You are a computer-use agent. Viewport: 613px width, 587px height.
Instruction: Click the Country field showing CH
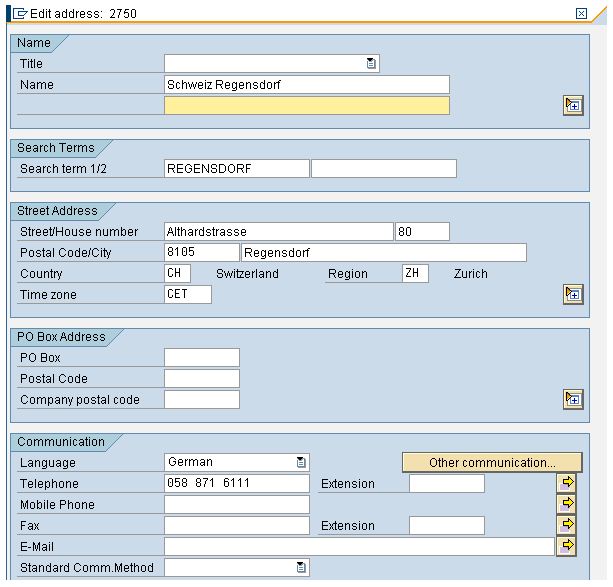pyautogui.click(x=177, y=274)
